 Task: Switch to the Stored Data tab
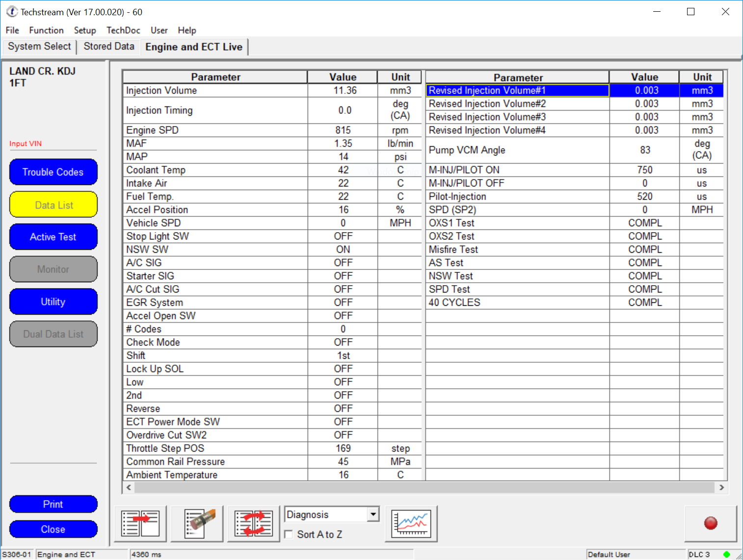point(109,47)
